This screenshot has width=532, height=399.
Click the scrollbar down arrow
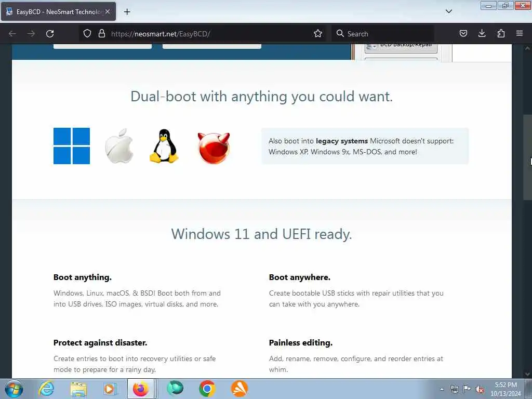click(527, 374)
